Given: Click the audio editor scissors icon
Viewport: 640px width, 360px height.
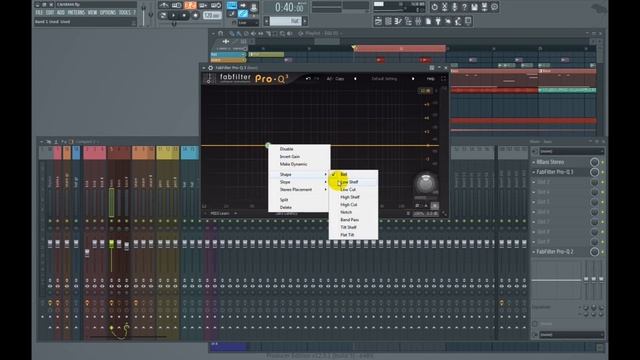Looking at the screenshot, I should pos(444,7).
